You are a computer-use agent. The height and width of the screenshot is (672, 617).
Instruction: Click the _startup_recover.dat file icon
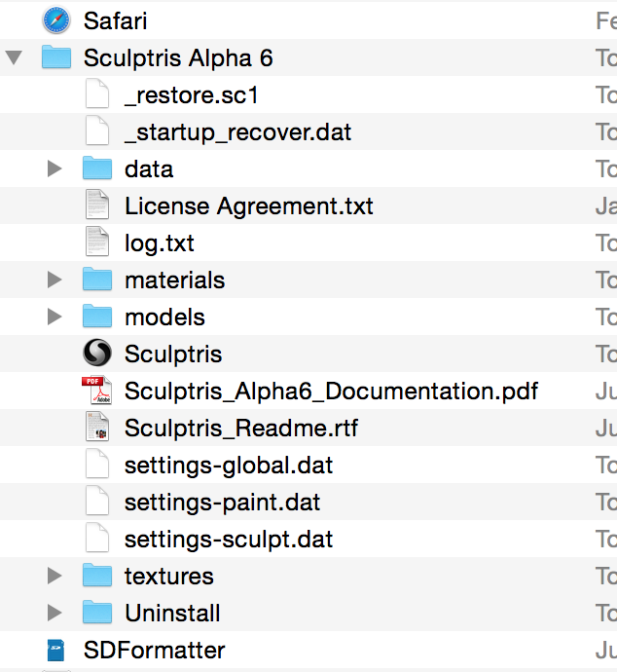pos(97,131)
